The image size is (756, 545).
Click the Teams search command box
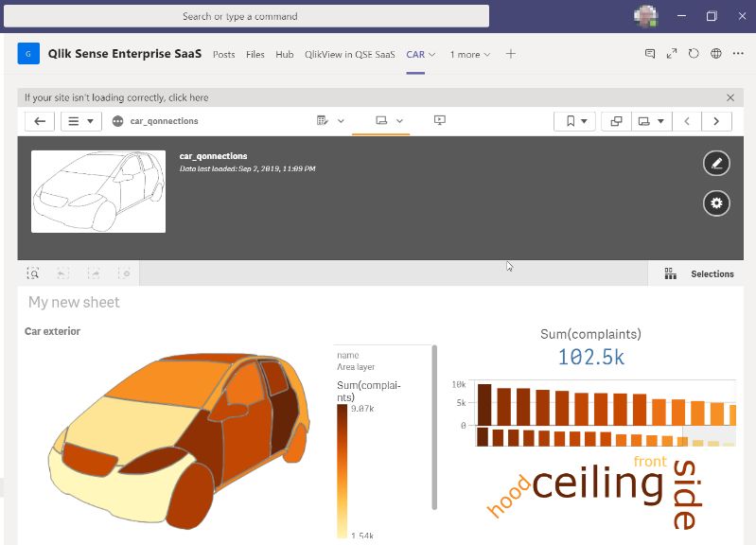coord(246,16)
